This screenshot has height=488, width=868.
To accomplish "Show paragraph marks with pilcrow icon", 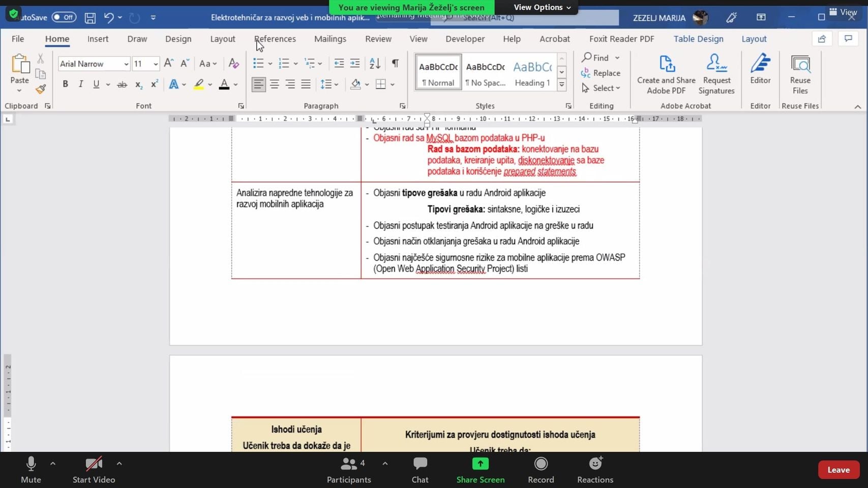I will point(395,64).
